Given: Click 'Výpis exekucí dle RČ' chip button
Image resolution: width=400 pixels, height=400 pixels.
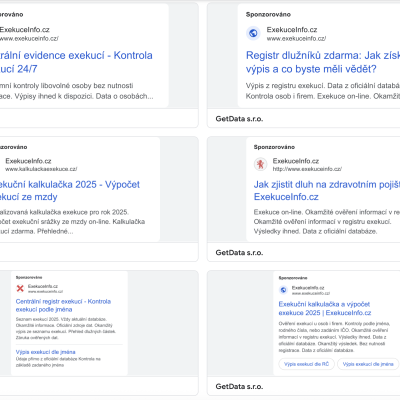Looking at the screenshot, I should click(307, 364).
